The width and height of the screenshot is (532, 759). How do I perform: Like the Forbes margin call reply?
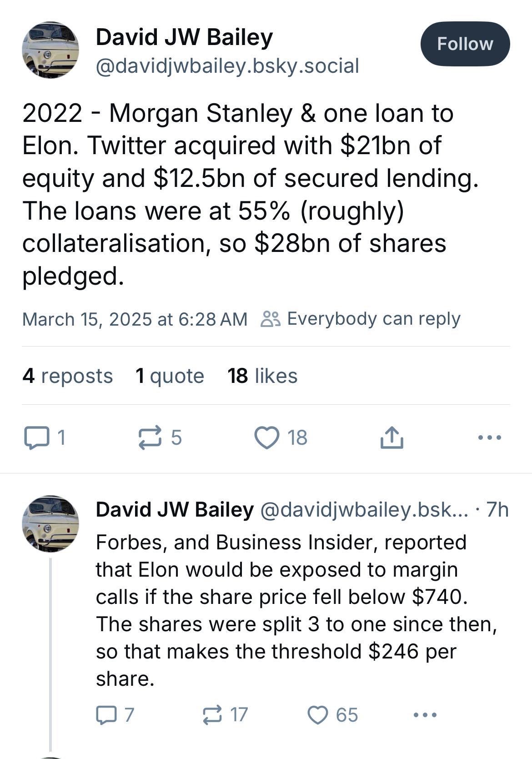(318, 714)
